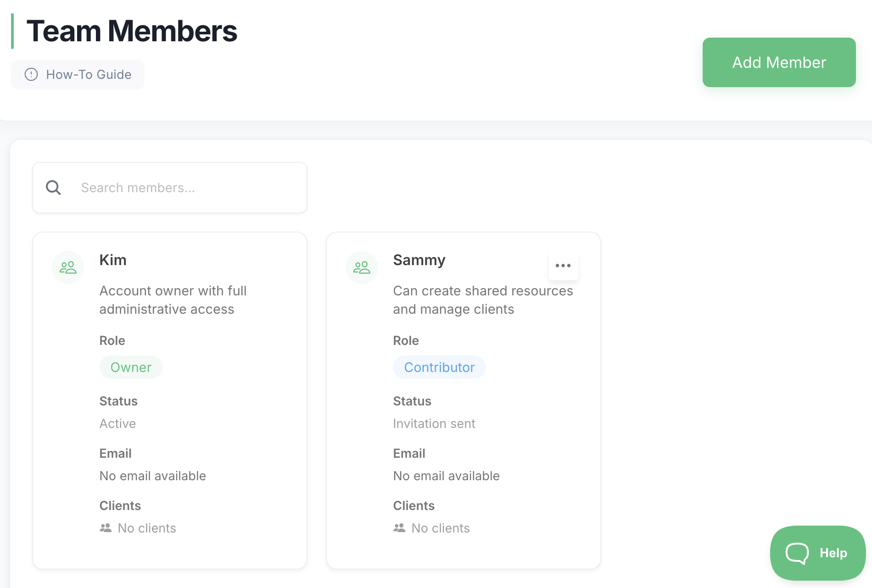Click Sammy's Invitation sent status
Screen dimensions: 872x588
tap(434, 423)
